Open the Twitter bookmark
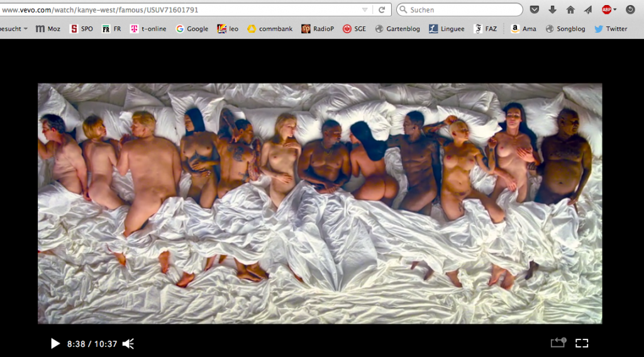Viewport: 644px width, 357px height. click(x=611, y=29)
